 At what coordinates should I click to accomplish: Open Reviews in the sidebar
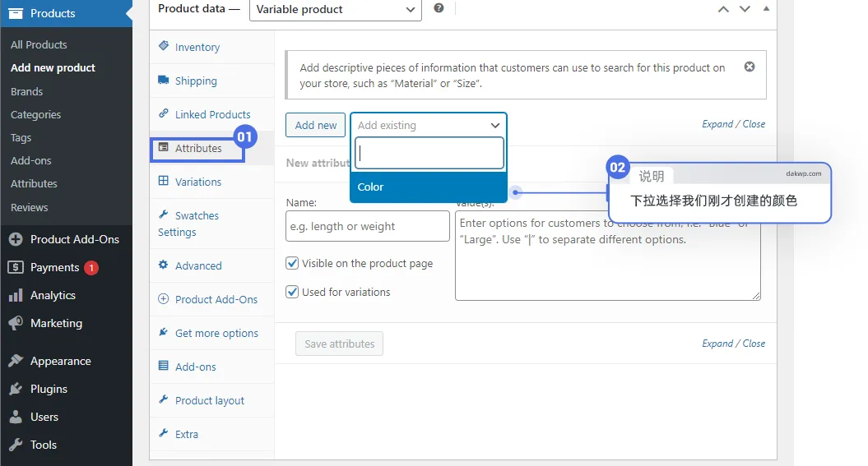pyautogui.click(x=30, y=207)
